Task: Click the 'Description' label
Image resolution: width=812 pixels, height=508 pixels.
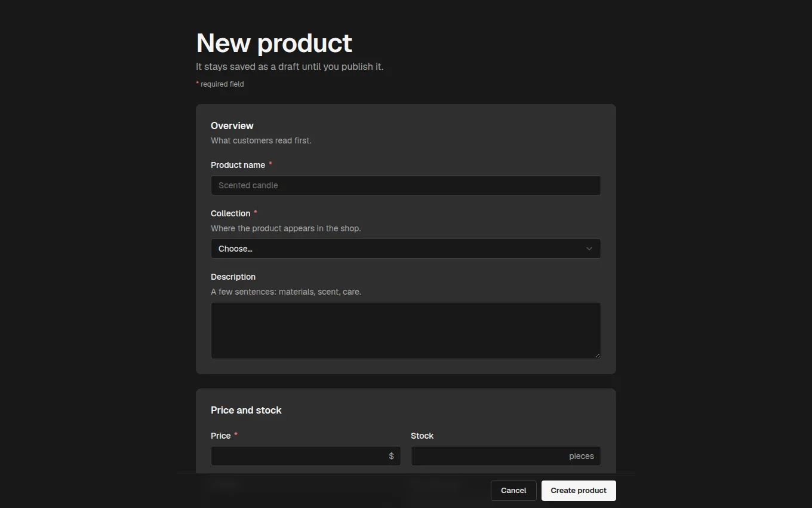Action: [233, 277]
